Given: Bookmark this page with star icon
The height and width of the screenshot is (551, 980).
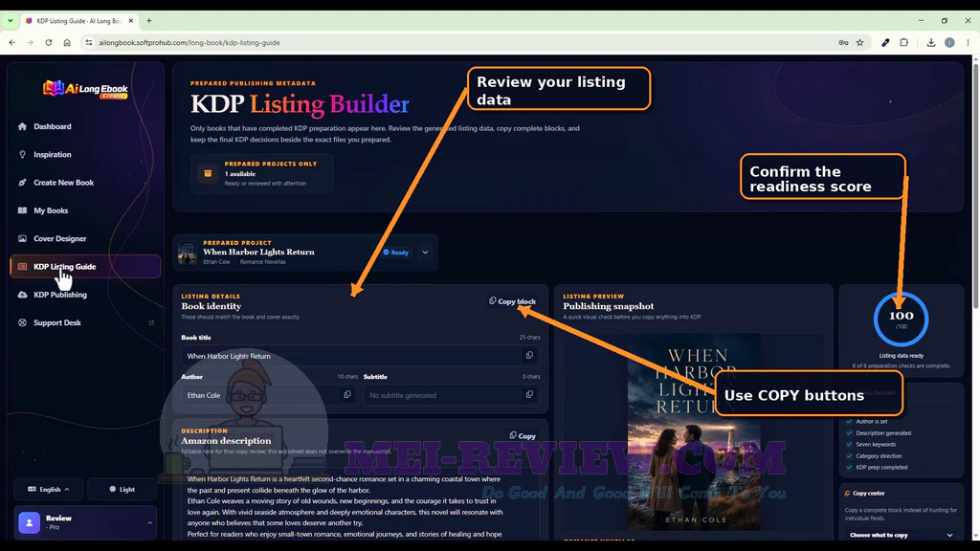Looking at the screenshot, I should (x=860, y=42).
